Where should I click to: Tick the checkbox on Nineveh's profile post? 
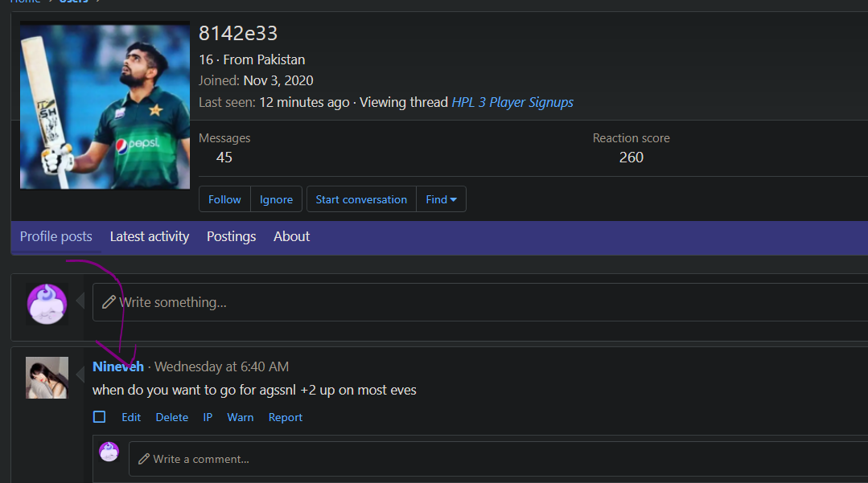pos(100,417)
